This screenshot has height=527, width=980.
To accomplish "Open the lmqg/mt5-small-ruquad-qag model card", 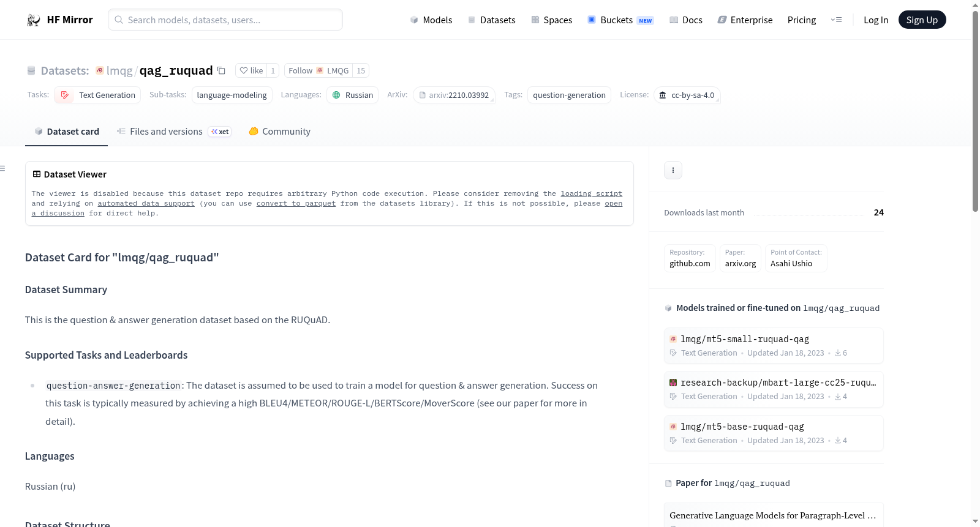I will tap(774, 346).
